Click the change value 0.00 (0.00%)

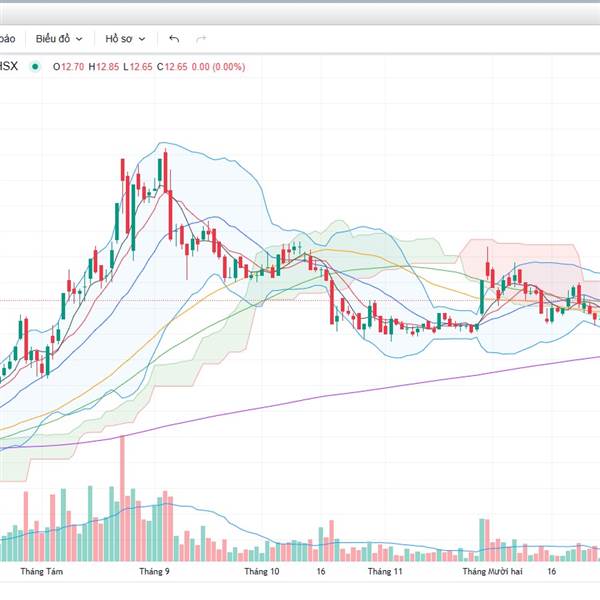click(218, 67)
